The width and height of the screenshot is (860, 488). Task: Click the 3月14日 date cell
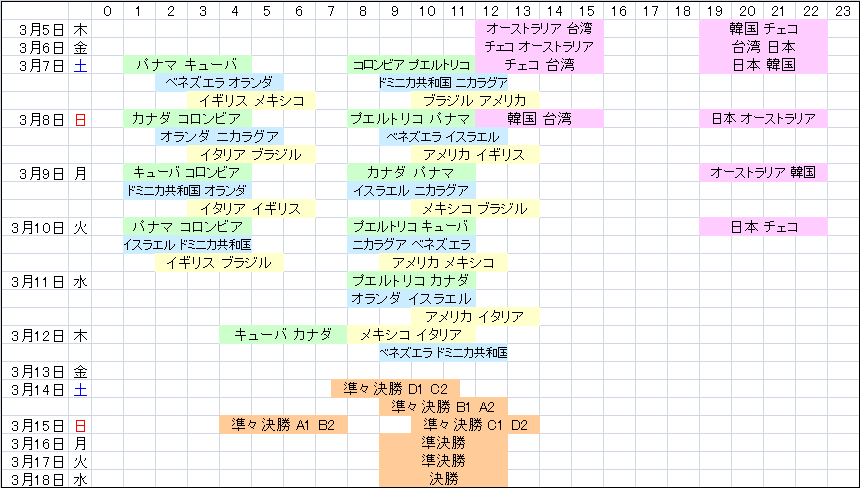pos(37,389)
